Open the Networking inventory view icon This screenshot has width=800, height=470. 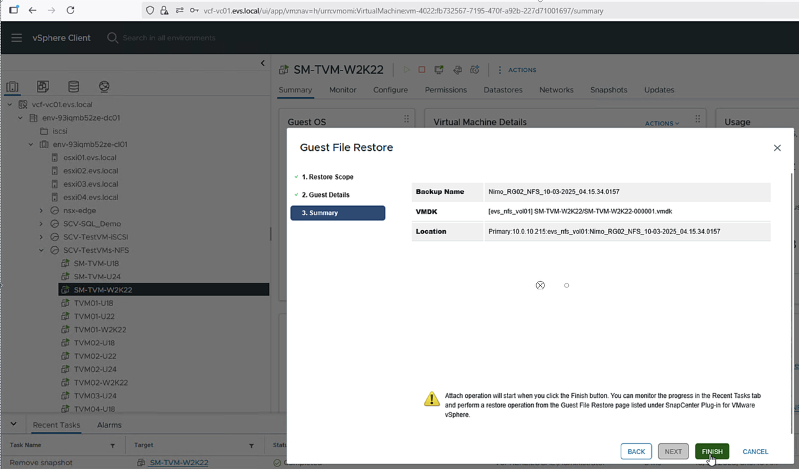click(103, 87)
